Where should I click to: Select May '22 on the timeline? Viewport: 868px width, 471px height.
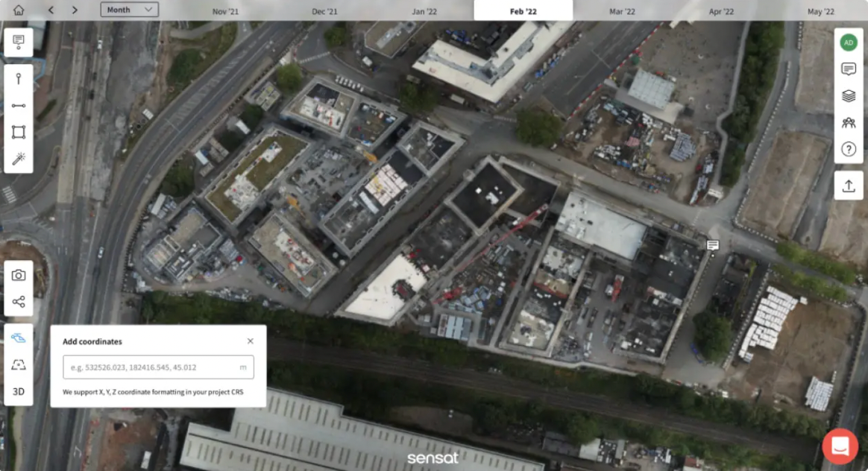point(820,11)
